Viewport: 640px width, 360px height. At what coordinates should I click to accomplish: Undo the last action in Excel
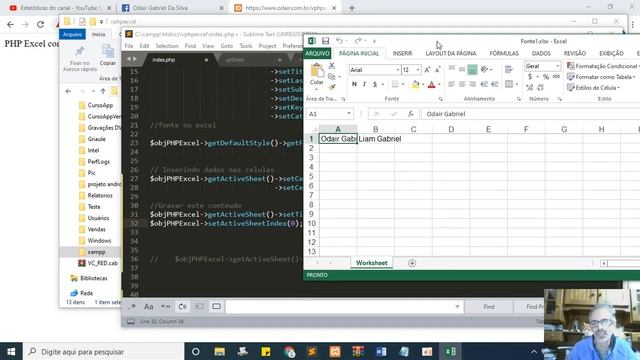click(x=339, y=40)
